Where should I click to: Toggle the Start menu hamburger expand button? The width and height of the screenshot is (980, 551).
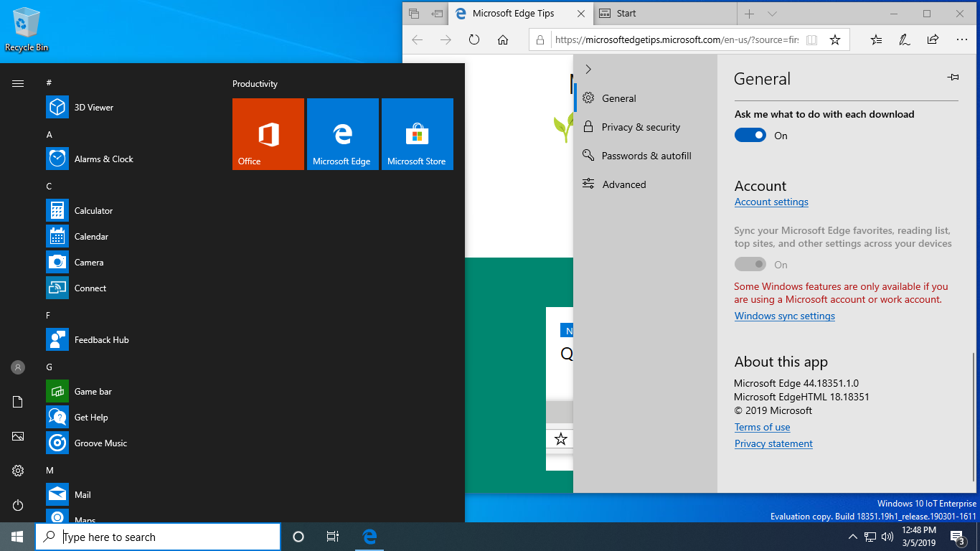click(x=18, y=83)
